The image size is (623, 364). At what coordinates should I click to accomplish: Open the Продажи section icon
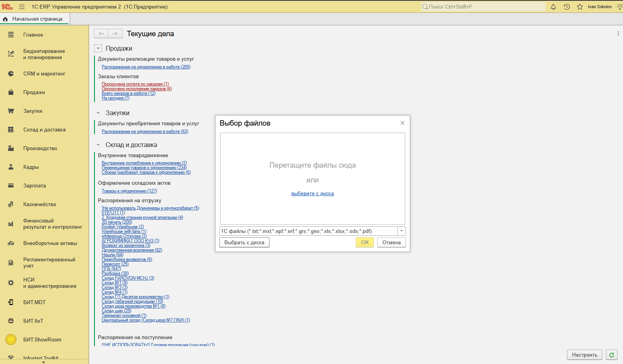(x=11, y=92)
